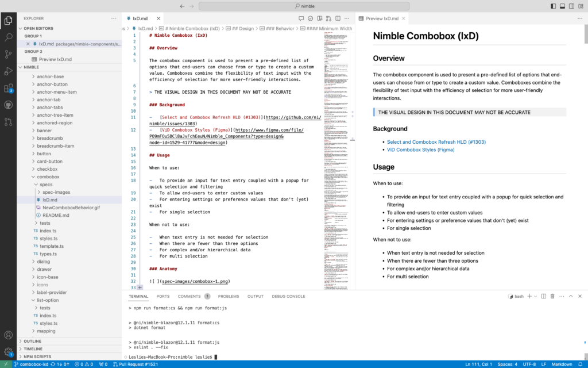Click the git compare changes icon in editor toolbar

coord(328,18)
